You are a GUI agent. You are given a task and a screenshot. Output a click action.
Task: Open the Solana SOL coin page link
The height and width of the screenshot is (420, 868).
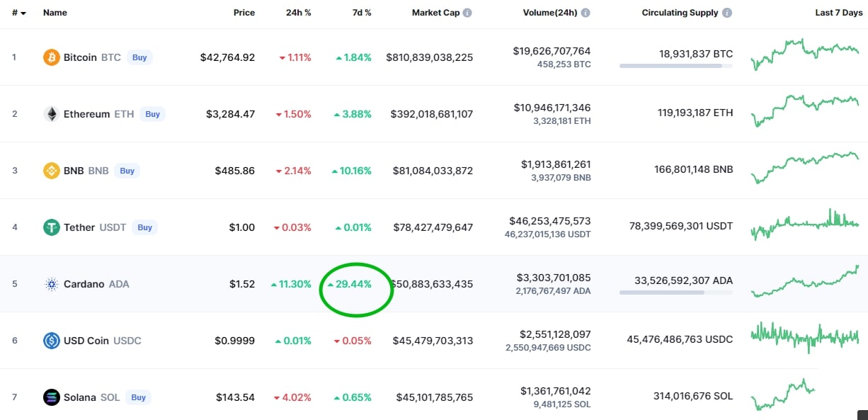pos(91,397)
